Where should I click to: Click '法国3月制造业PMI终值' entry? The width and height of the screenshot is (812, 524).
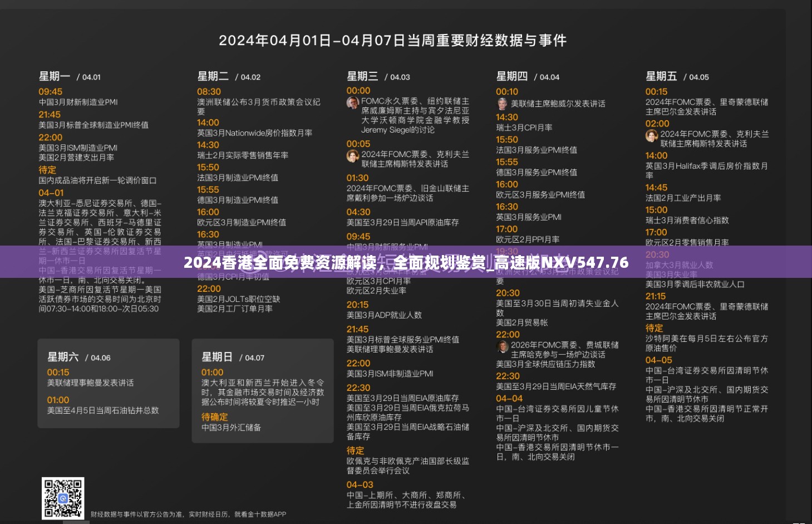tap(238, 178)
